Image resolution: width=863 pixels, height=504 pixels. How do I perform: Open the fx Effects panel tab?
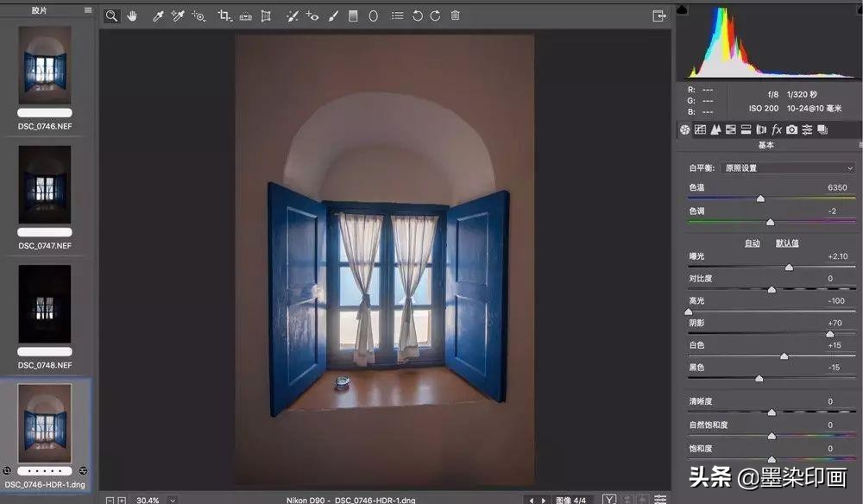pos(777,129)
